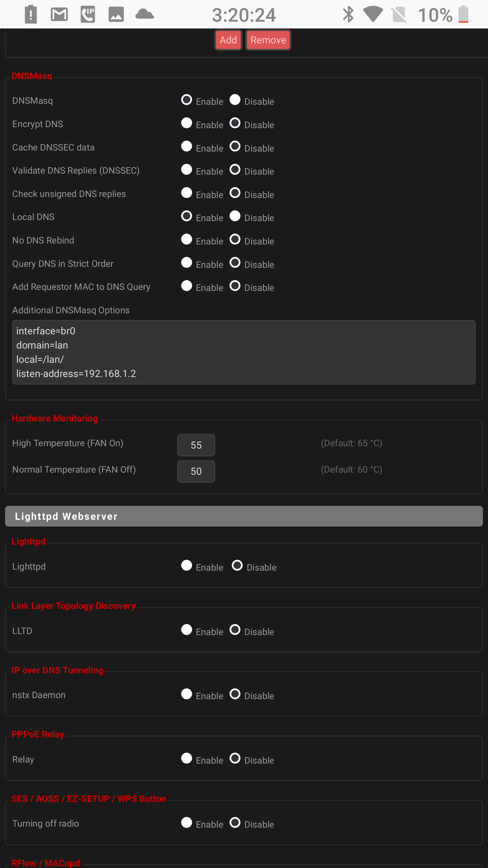The width and height of the screenshot is (488, 868).
Task: Enable DNSMasq radio option
Action: point(186,100)
